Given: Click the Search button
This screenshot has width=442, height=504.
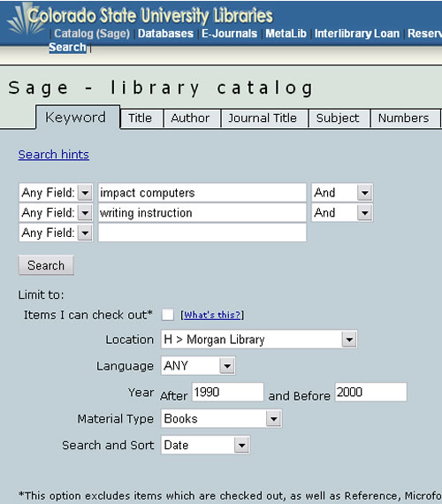Looking at the screenshot, I should pos(46,265).
